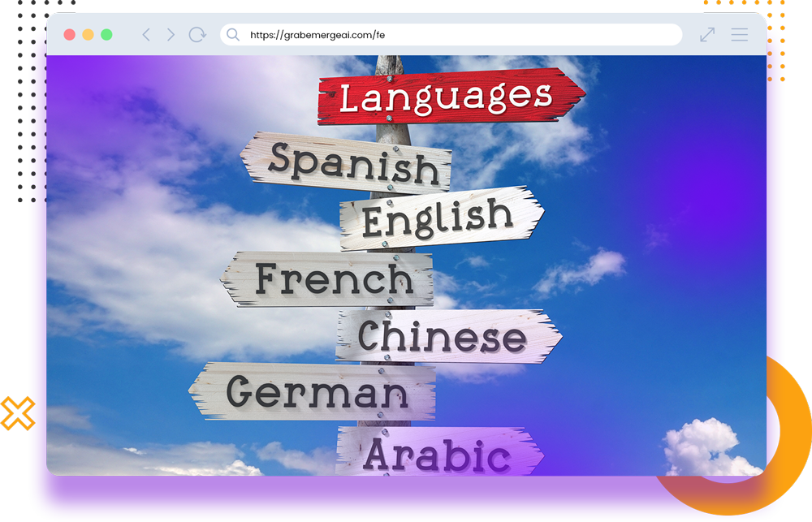
Task: Click the magnifying glass search icon
Action: point(233,35)
